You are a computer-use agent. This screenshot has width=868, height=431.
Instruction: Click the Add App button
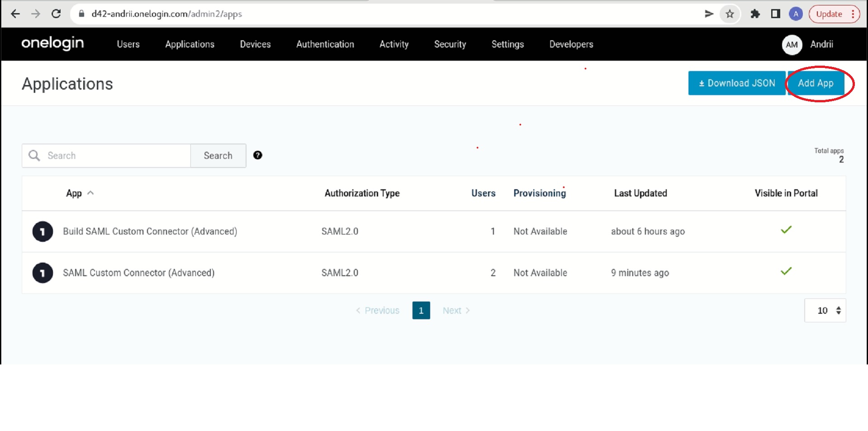(x=816, y=83)
